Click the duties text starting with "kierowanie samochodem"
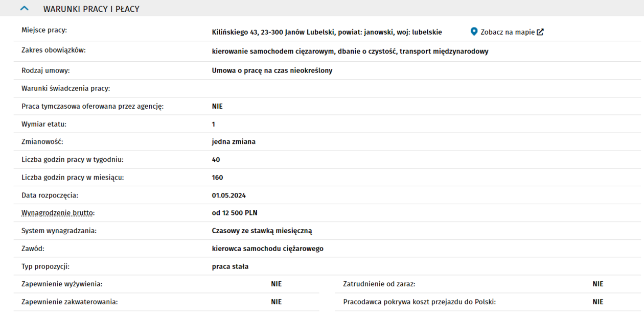644x320 pixels. pyautogui.click(x=350, y=52)
